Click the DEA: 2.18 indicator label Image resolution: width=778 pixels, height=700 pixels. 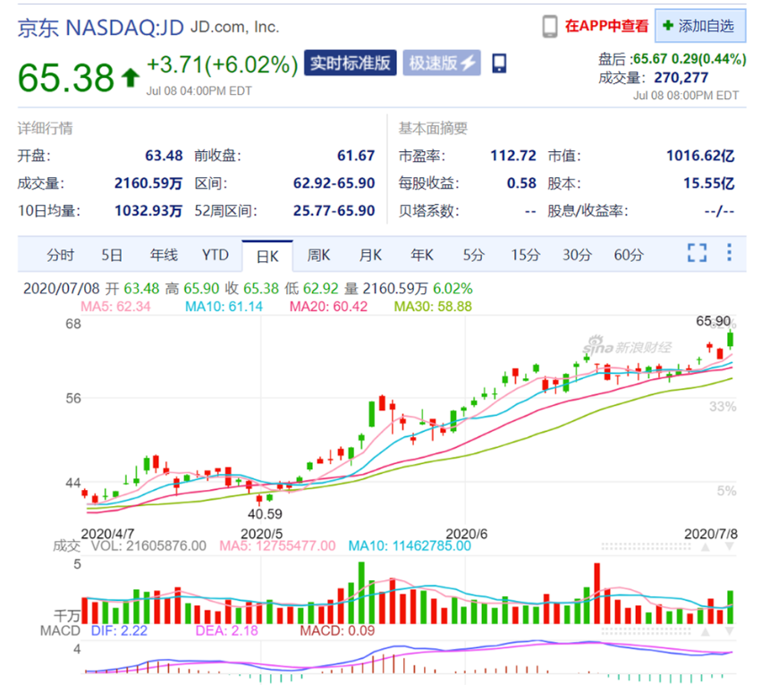point(227,631)
